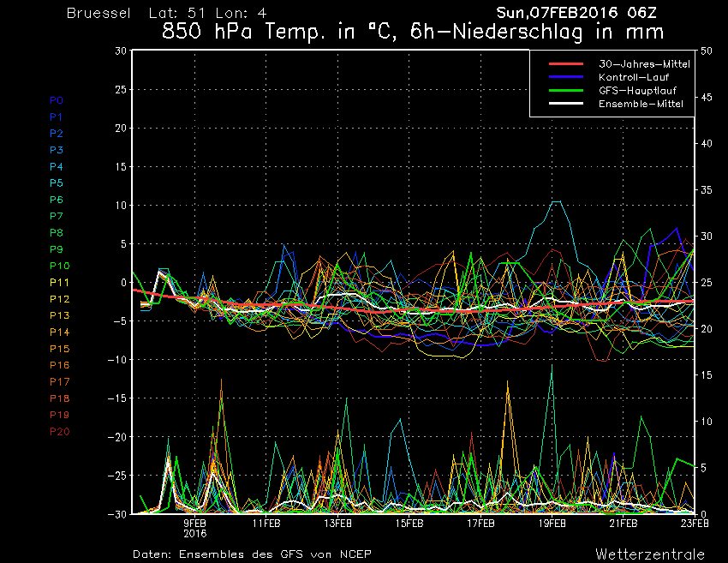
Task: Click the P15 ensemble member label
Action: click(60, 349)
